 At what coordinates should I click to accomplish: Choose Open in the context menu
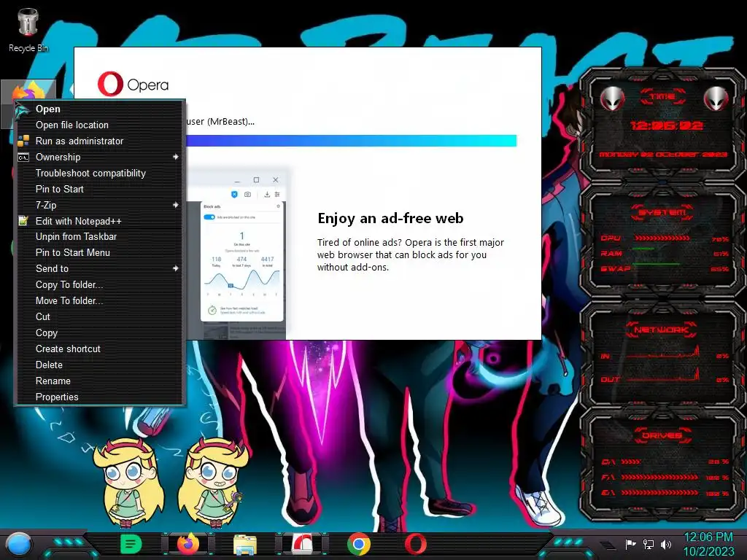click(x=99, y=109)
